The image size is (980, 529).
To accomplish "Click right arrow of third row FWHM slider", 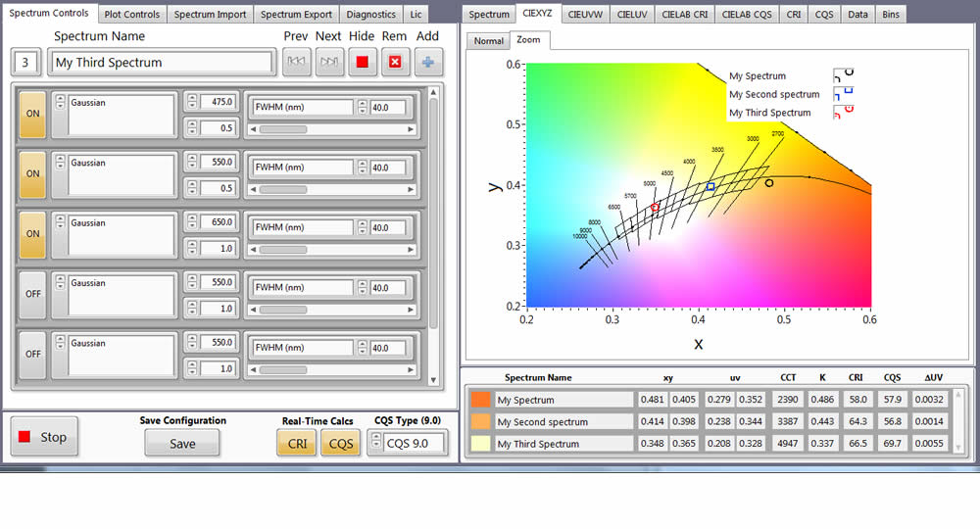I will (411, 249).
